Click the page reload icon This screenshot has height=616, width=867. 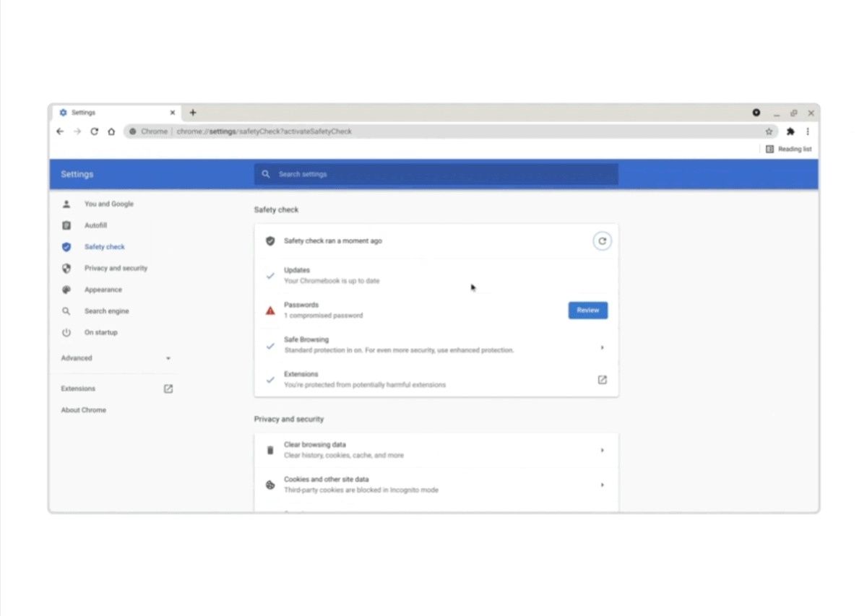[x=95, y=131]
